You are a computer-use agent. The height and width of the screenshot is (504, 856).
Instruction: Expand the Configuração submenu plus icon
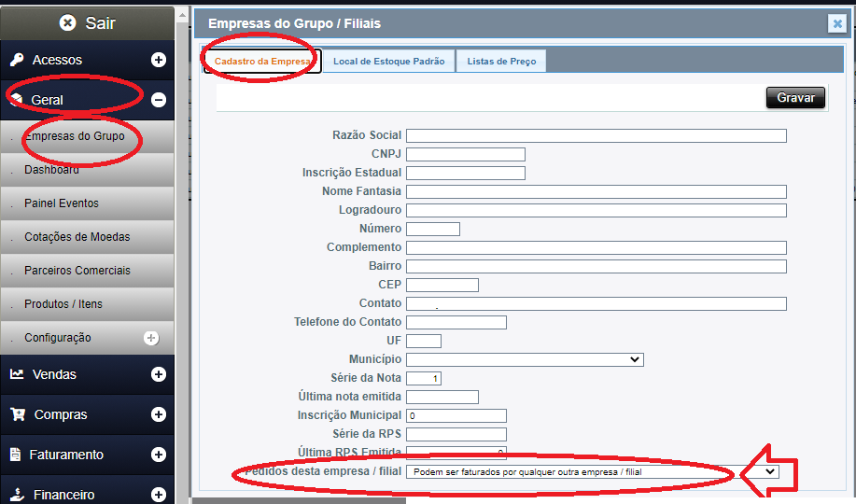[151, 338]
